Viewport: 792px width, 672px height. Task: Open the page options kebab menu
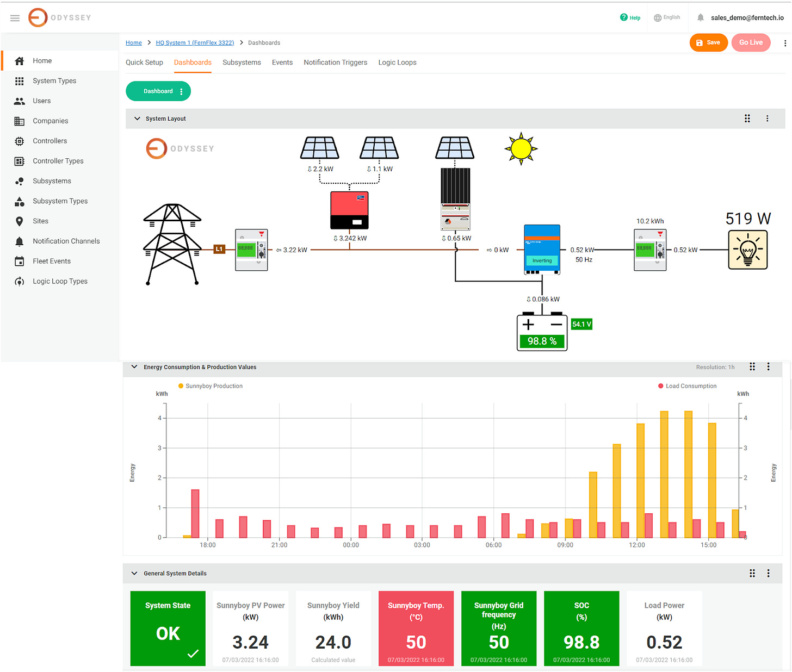(x=785, y=43)
